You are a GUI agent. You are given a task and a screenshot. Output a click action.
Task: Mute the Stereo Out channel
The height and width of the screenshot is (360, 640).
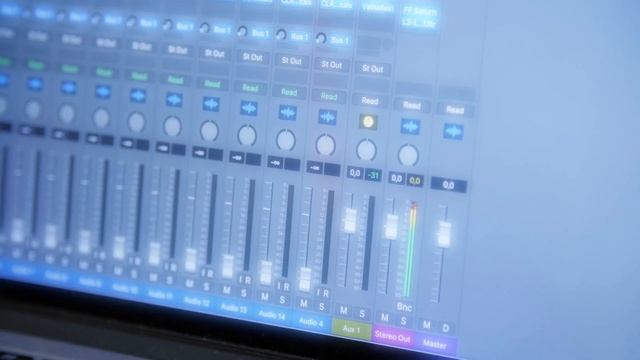[384, 317]
